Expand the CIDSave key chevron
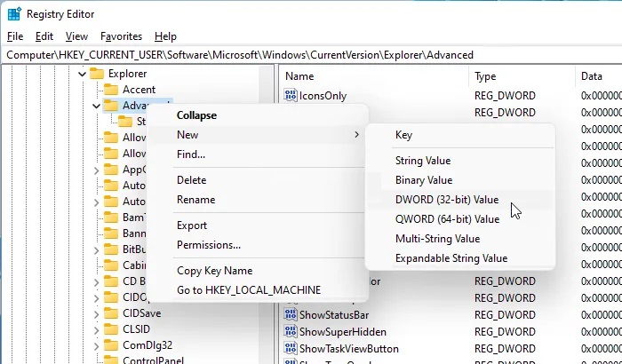 [x=96, y=314]
